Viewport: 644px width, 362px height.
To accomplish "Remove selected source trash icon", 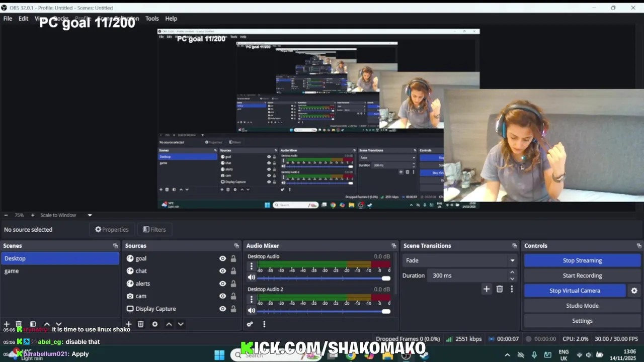I will click(141, 324).
